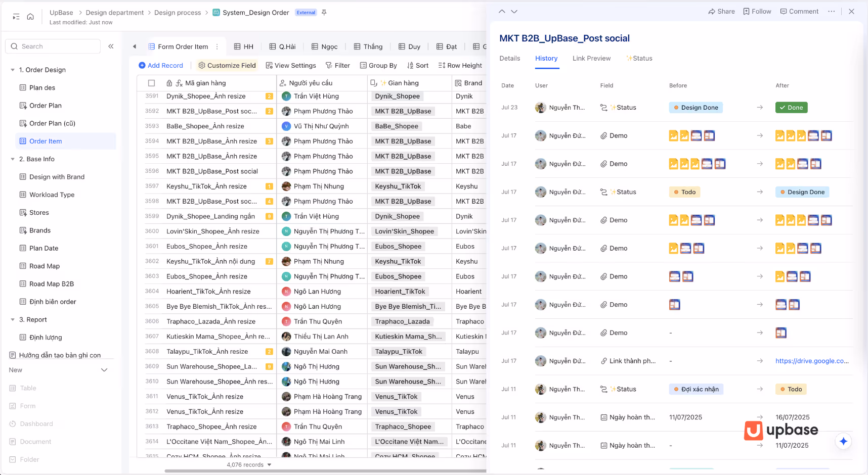868x475 pixels.
Task: Click the comment badge on row 3609
Action: pos(269,366)
